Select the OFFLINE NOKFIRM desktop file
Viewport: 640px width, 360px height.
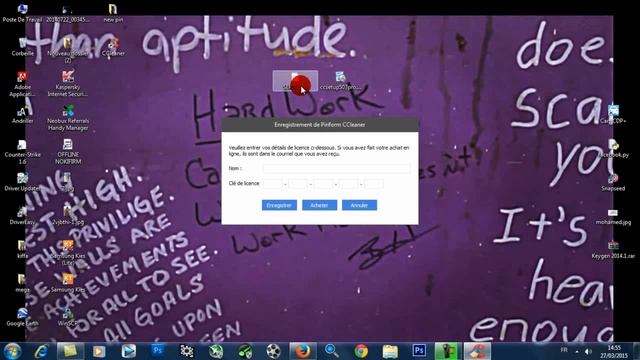pyautogui.click(x=68, y=152)
